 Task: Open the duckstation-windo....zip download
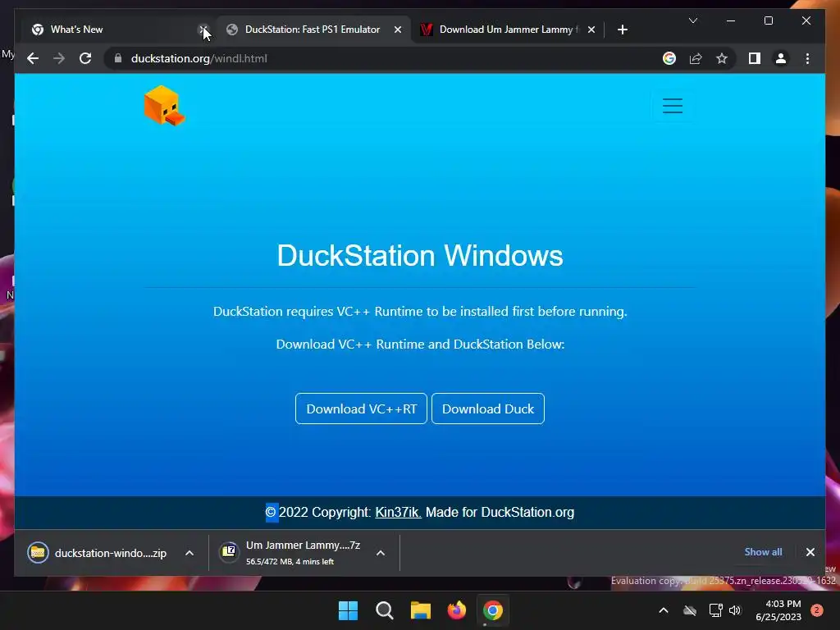[x=111, y=553]
